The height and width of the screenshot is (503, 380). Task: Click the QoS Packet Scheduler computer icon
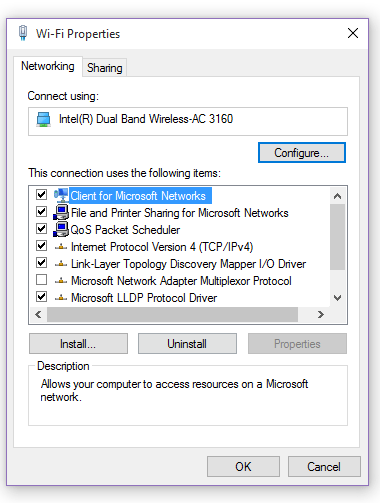point(61,229)
